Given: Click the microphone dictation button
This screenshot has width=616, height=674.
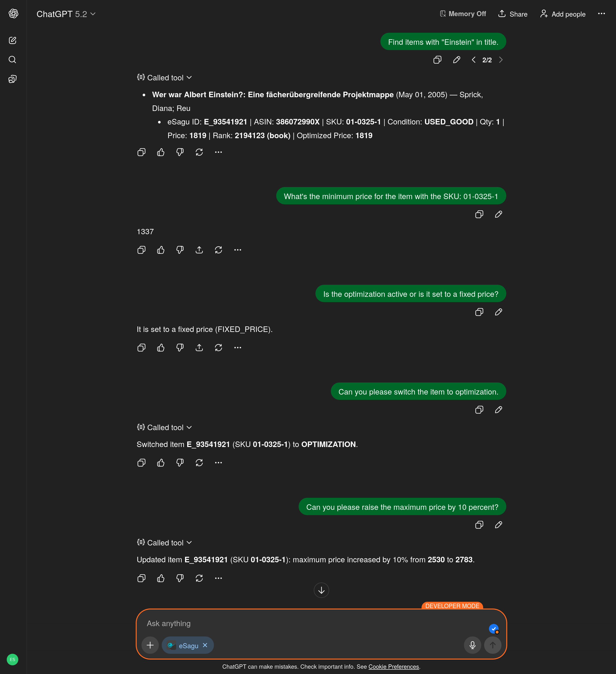Looking at the screenshot, I should [472, 645].
